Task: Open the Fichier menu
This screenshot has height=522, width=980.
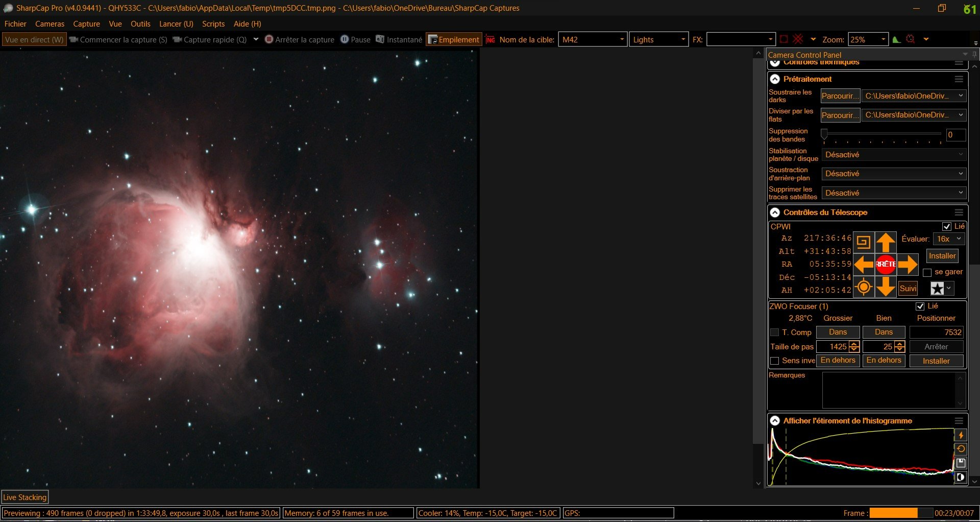Action: pyautogui.click(x=15, y=23)
